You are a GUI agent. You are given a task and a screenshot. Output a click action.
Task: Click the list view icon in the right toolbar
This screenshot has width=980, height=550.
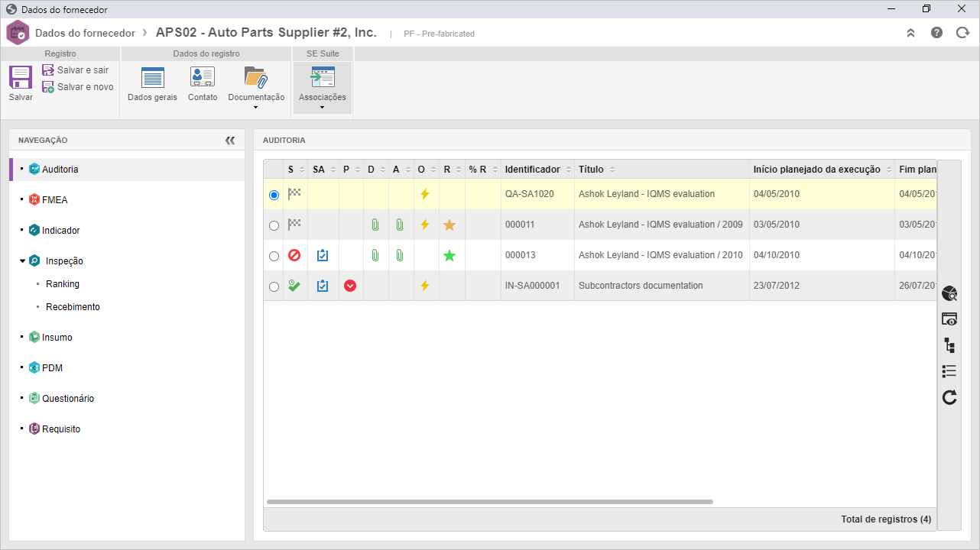click(x=949, y=371)
